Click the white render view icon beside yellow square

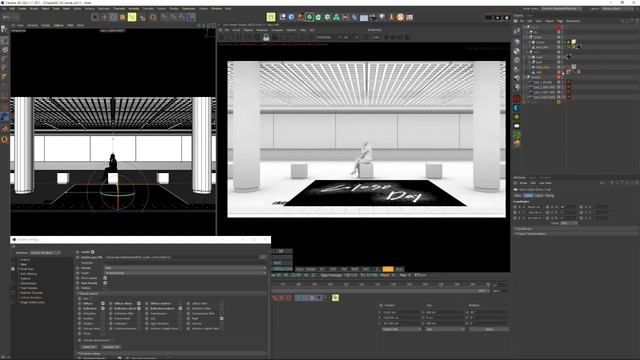[282, 17]
